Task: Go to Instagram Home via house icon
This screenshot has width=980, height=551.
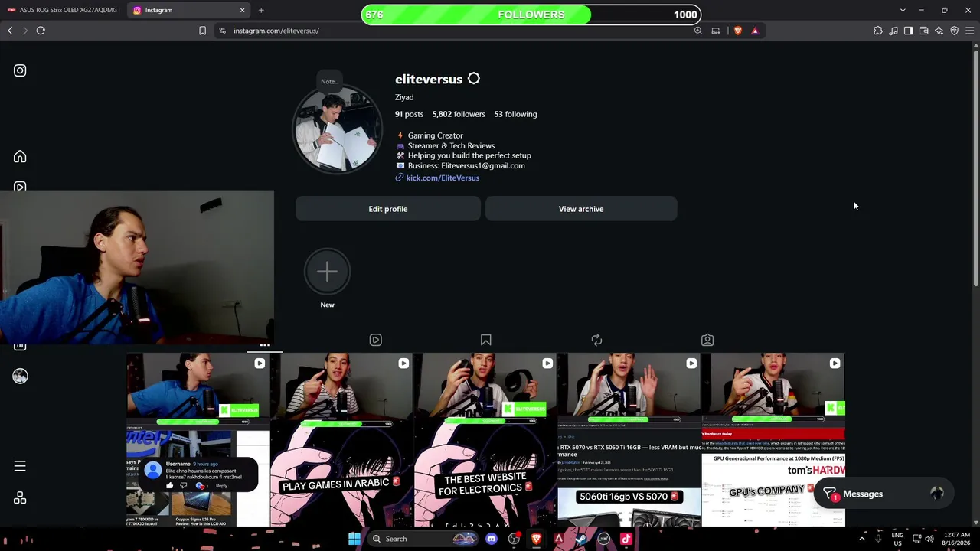Action: click(20, 157)
